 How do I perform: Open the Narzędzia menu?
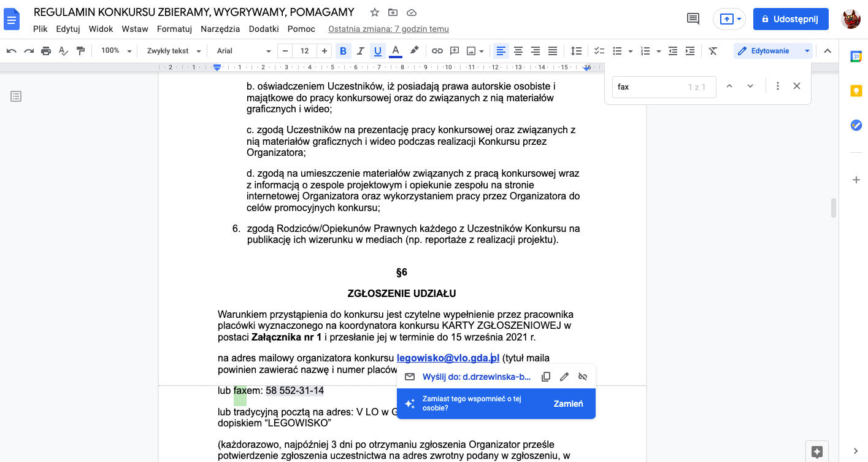[x=220, y=29]
